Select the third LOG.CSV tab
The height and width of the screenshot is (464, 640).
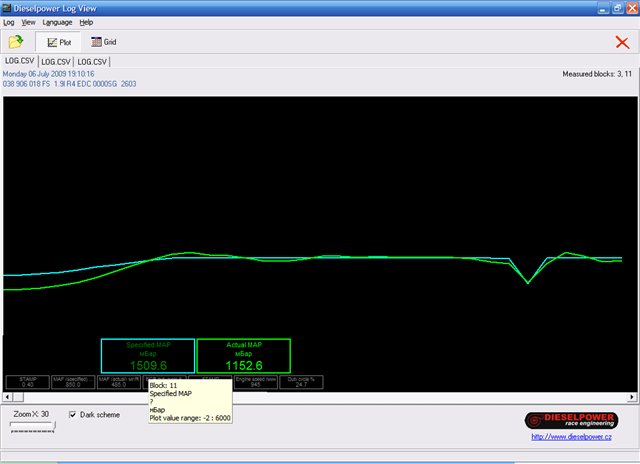(92, 62)
